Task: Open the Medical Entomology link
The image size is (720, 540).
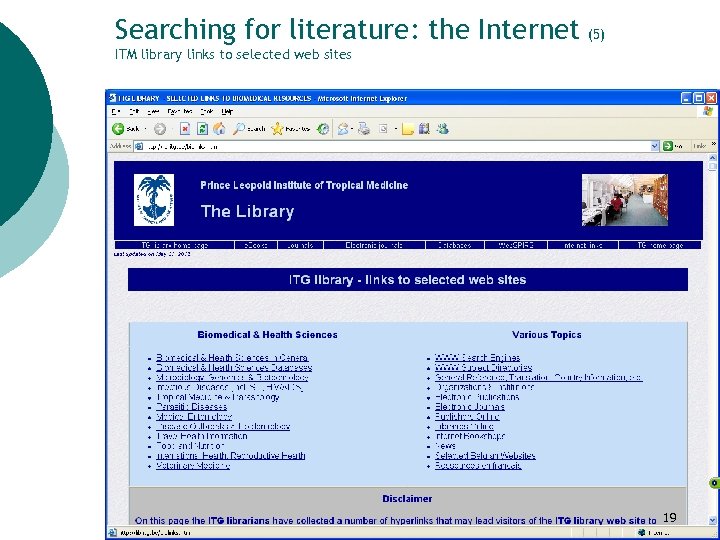Action: tap(194, 416)
